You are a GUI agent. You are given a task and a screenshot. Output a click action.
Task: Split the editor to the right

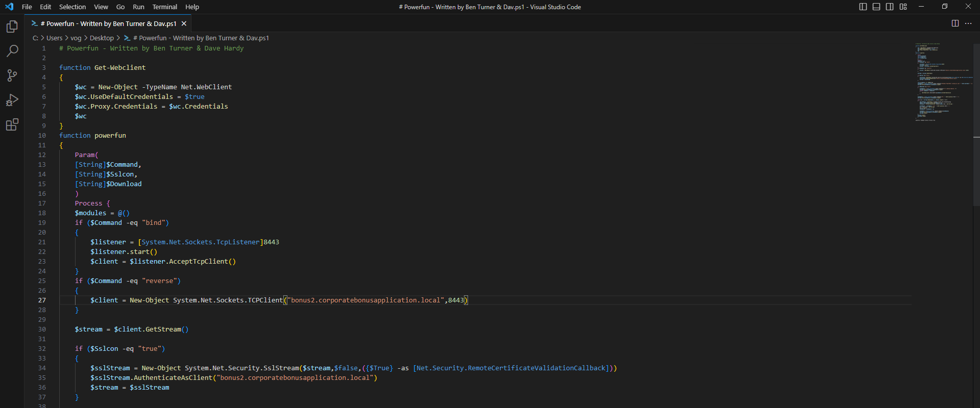coord(955,23)
